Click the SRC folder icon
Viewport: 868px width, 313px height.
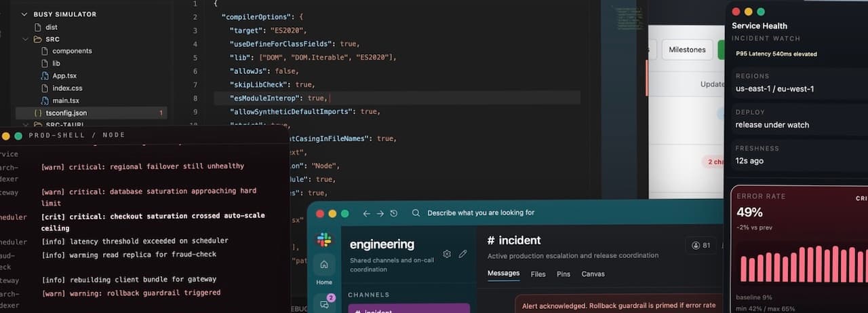38,39
